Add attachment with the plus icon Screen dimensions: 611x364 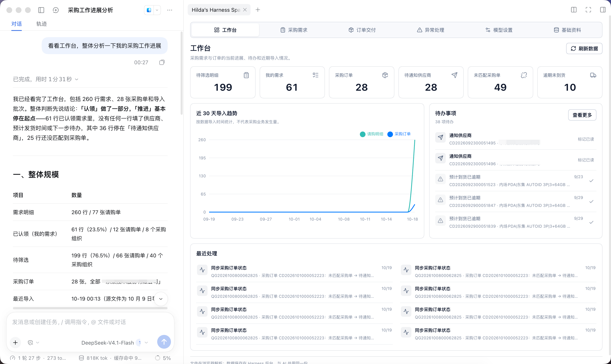point(15,343)
